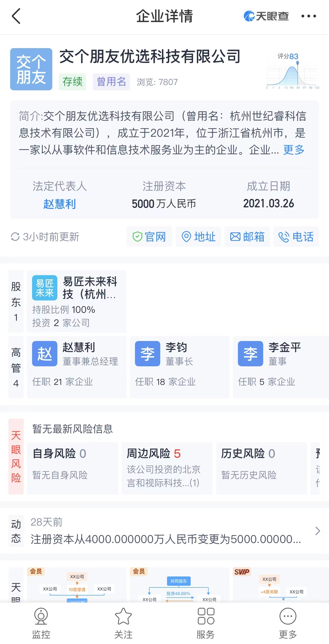Open legal representative 赵慧利 link
The height and width of the screenshot is (644, 329).
[60, 204]
